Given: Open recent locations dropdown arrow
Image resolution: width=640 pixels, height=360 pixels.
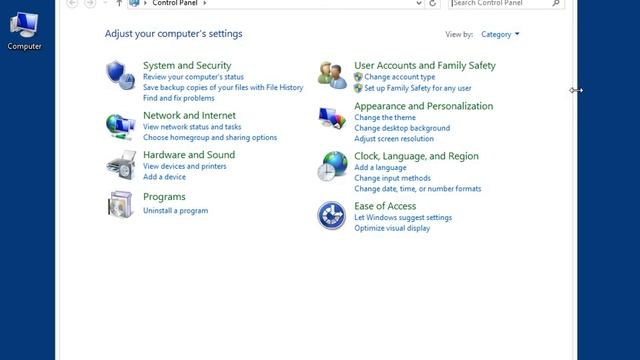Looking at the screenshot, I should point(105,2).
